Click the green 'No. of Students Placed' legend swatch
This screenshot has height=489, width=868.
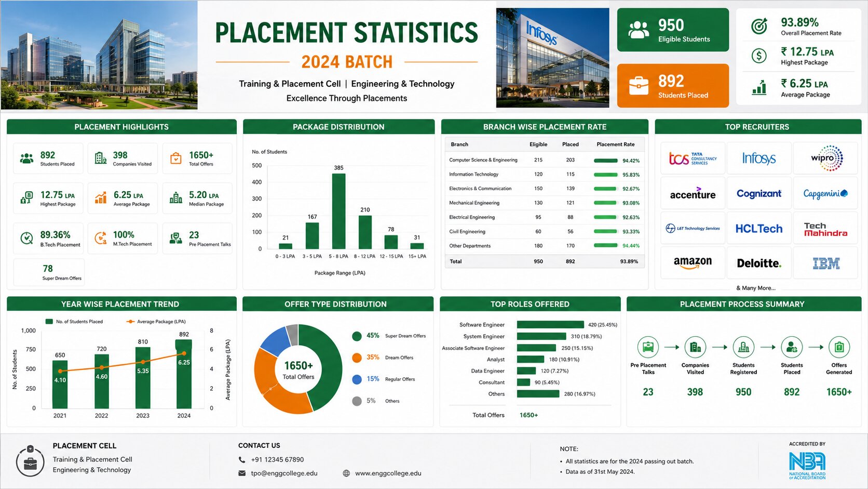[x=49, y=322]
